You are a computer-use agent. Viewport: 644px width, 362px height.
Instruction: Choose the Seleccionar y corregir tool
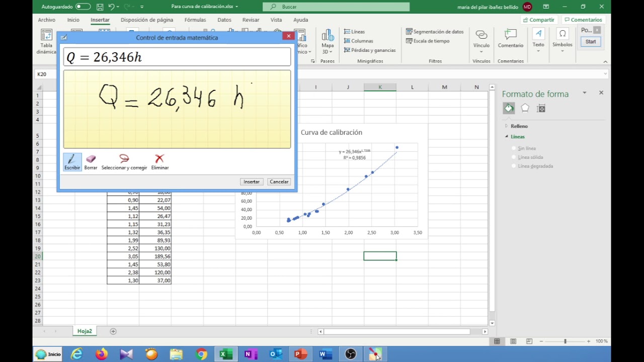pyautogui.click(x=124, y=162)
